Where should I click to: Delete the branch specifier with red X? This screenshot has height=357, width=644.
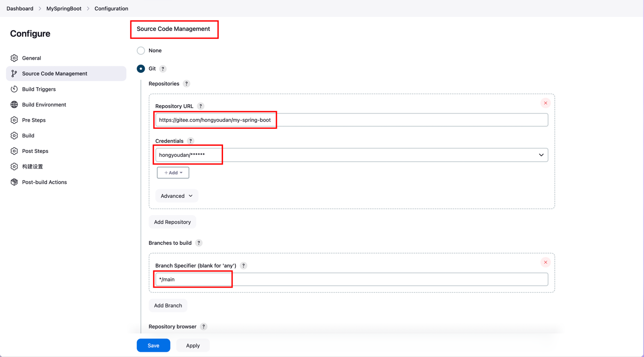point(545,262)
